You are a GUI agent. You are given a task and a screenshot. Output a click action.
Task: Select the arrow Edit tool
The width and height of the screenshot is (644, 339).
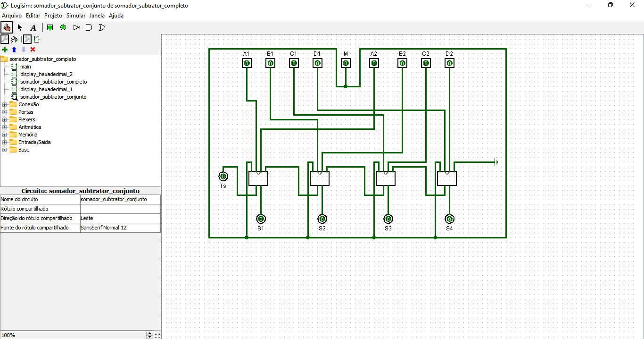pos(20,27)
